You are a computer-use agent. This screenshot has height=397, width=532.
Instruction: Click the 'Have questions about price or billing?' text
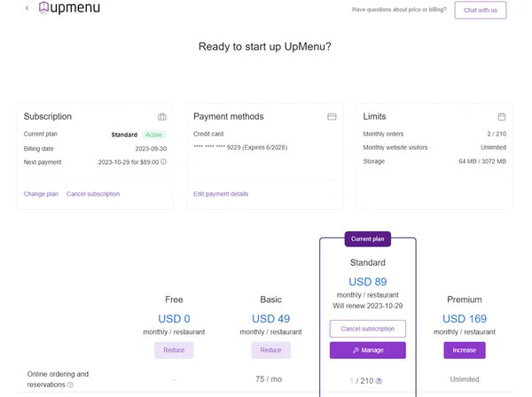399,10
